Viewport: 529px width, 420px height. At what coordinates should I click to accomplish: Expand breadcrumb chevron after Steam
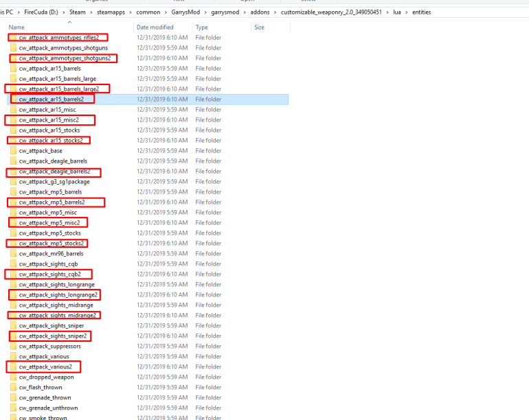(91, 12)
